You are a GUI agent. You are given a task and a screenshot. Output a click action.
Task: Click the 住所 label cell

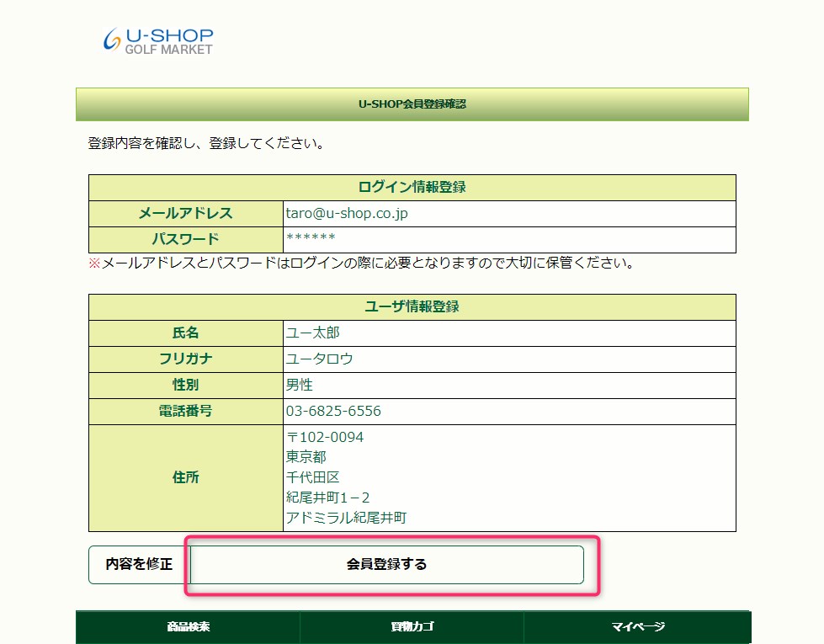coord(186,478)
